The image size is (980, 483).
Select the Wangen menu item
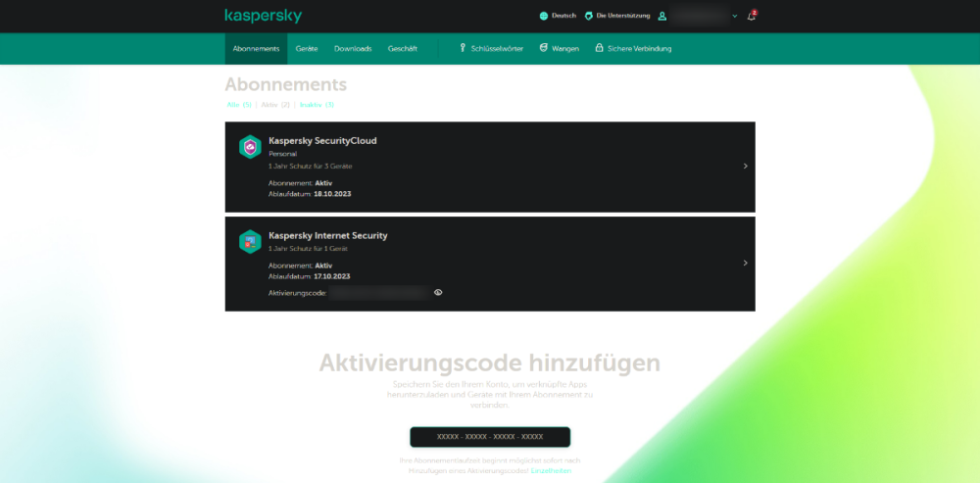565,49
